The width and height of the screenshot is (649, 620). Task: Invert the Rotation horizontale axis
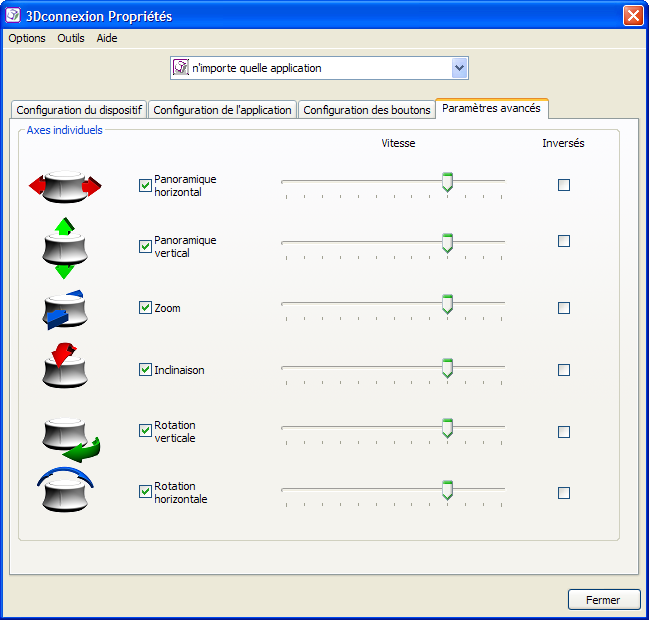[564, 493]
